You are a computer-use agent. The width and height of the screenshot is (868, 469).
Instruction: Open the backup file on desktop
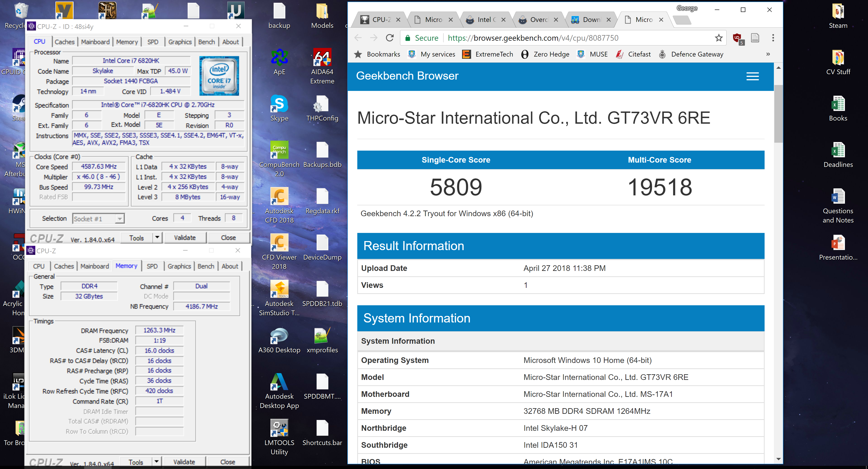279,15
